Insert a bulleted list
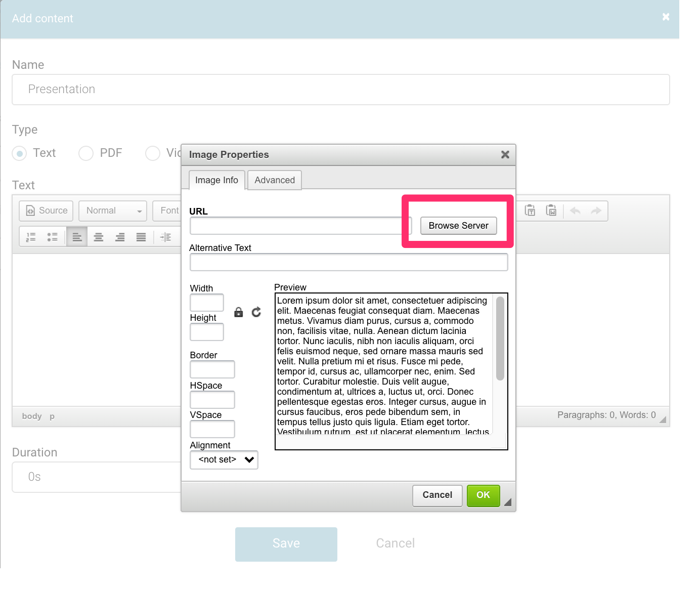Screen dimensions: 700x589 point(52,237)
